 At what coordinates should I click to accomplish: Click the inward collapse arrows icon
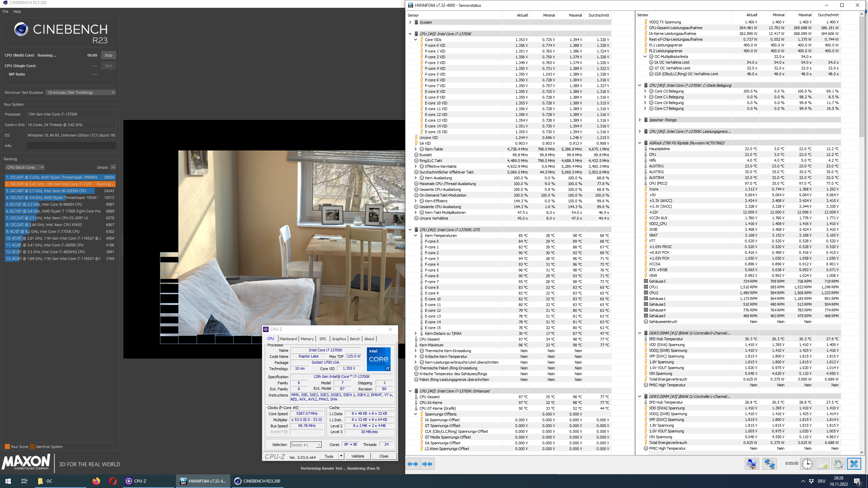click(x=428, y=464)
